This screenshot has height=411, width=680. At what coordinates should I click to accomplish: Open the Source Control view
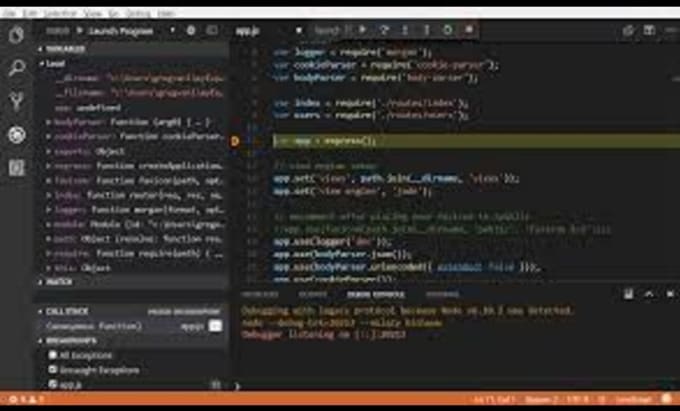tap(16, 101)
